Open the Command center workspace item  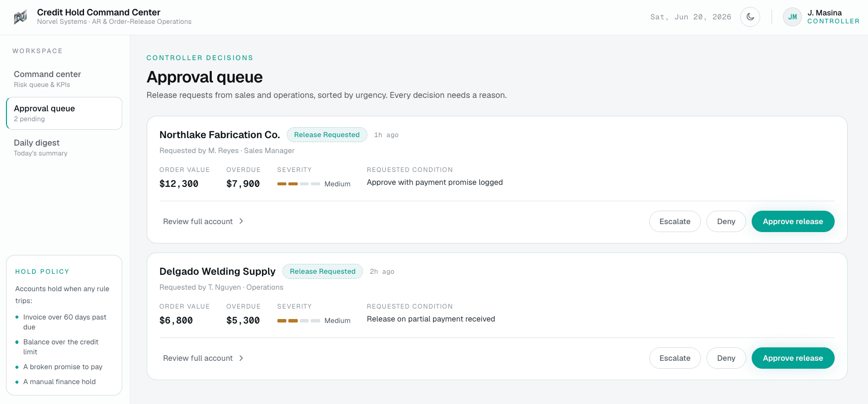[x=64, y=79]
